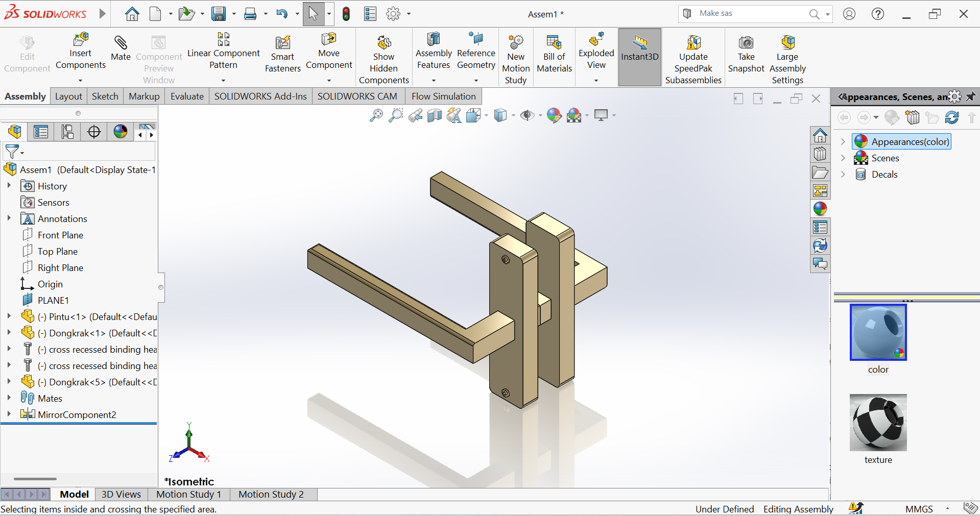Screen dimensions: 980x516
Task: Expand the Mates folder
Action: [x=9, y=398]
